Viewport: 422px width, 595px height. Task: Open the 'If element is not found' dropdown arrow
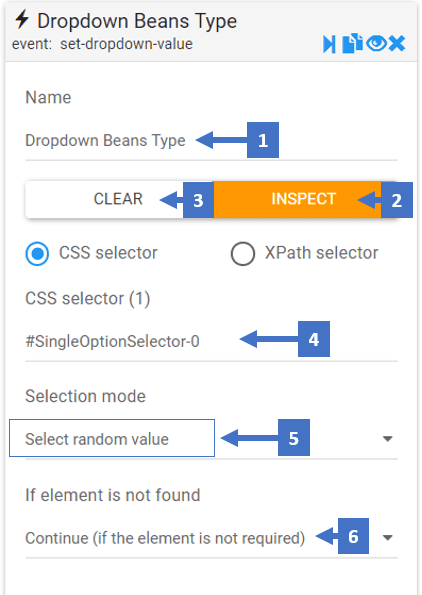pos(387,538)
